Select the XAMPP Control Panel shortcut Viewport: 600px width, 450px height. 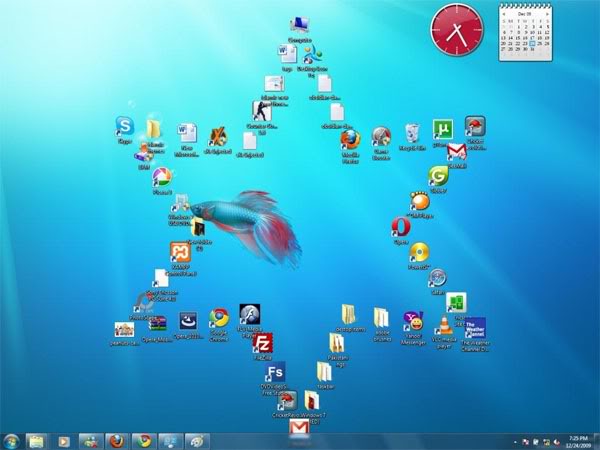pyautogui.click(x=180, y=253)
